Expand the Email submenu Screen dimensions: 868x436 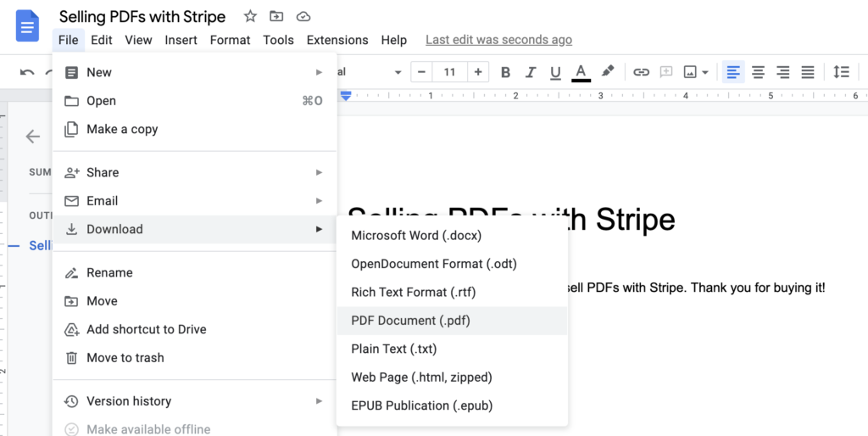(195, 200)
